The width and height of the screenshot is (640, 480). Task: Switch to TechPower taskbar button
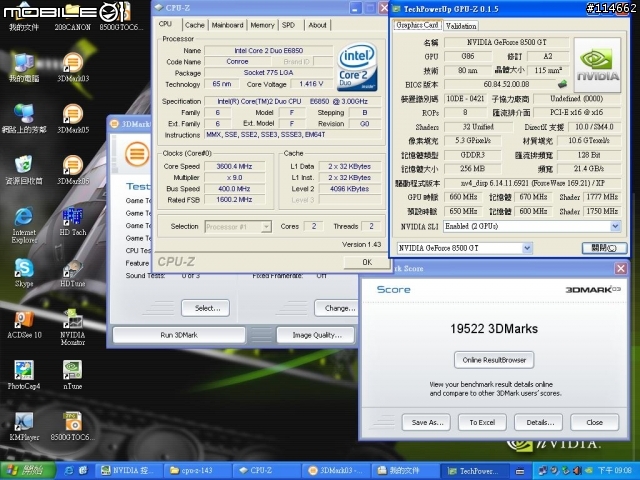coord(475,471)
